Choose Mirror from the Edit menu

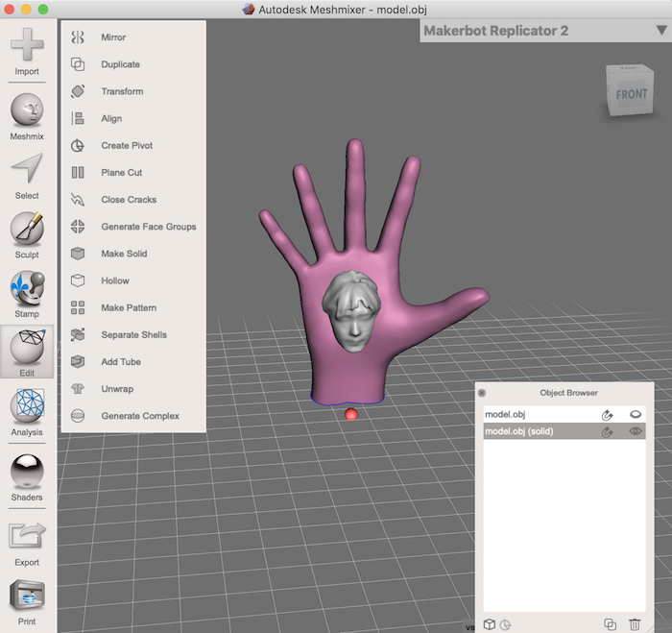pos(133,37)
